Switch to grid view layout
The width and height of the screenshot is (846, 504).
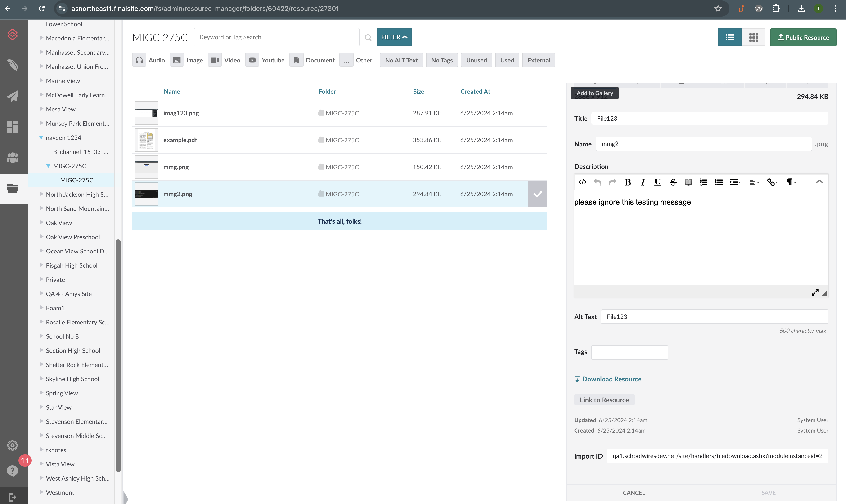point(753,37)
